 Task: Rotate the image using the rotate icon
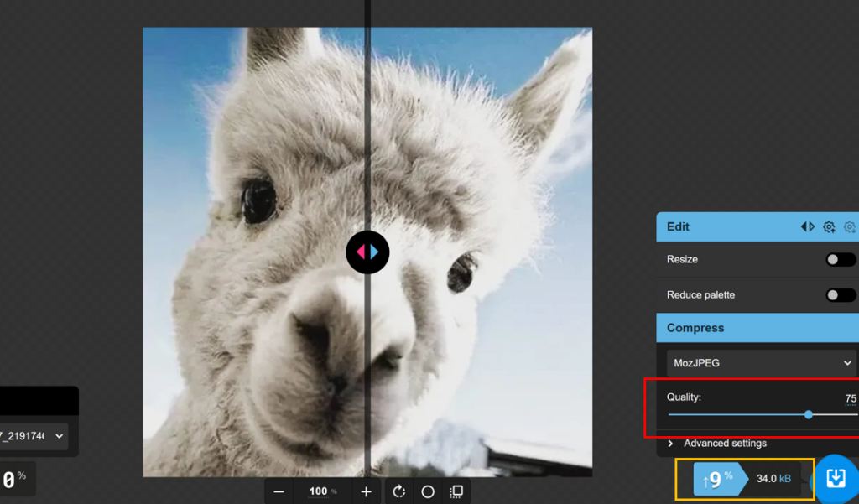click(399, 491)
